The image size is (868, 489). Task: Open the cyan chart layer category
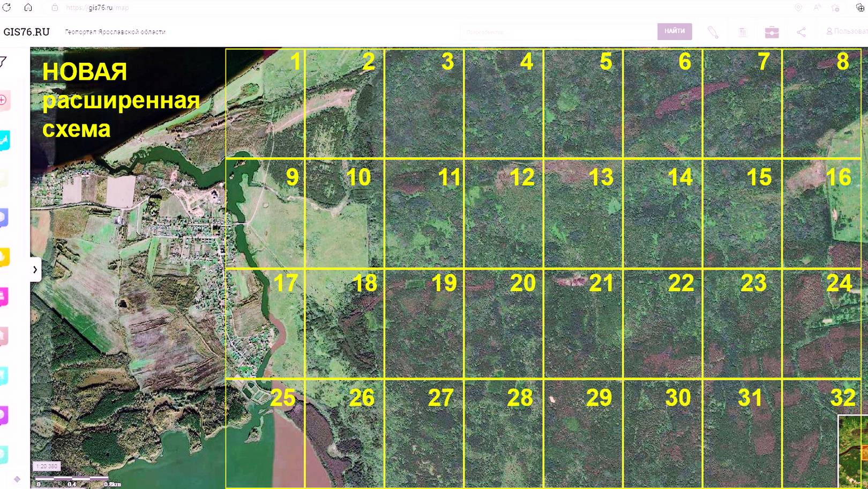click(4, 140)
